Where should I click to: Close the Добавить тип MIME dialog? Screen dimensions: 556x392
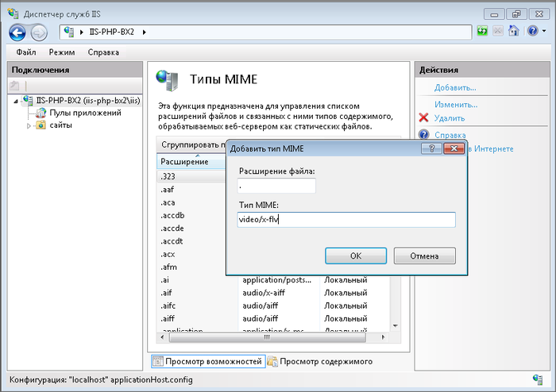click(454, 148)
